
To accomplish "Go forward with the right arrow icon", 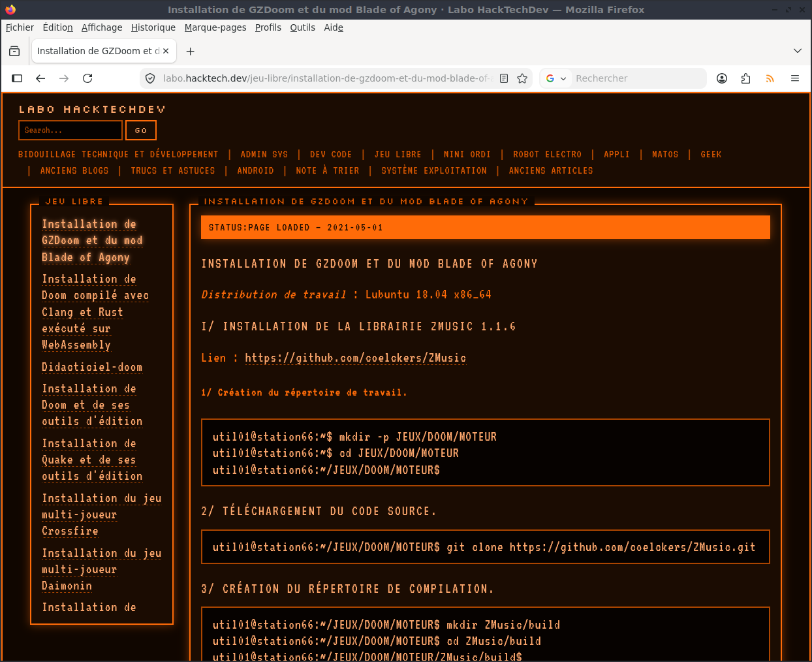I will pos(64,78).
